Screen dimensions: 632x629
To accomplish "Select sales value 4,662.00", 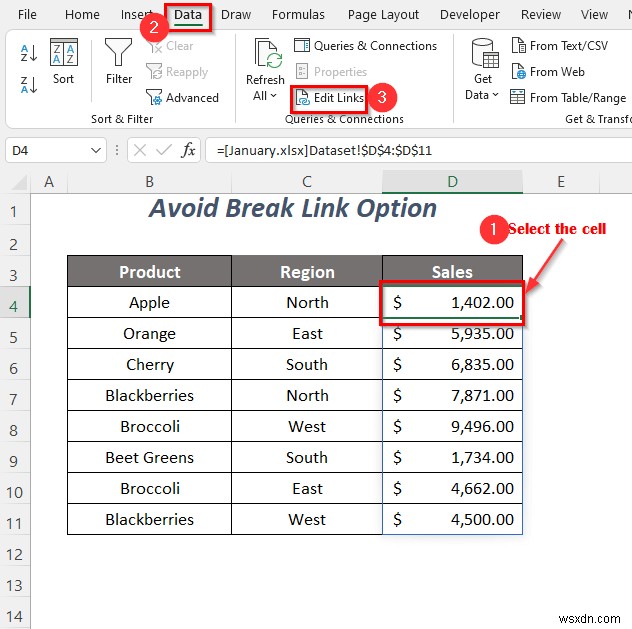I will pos(452,488).
